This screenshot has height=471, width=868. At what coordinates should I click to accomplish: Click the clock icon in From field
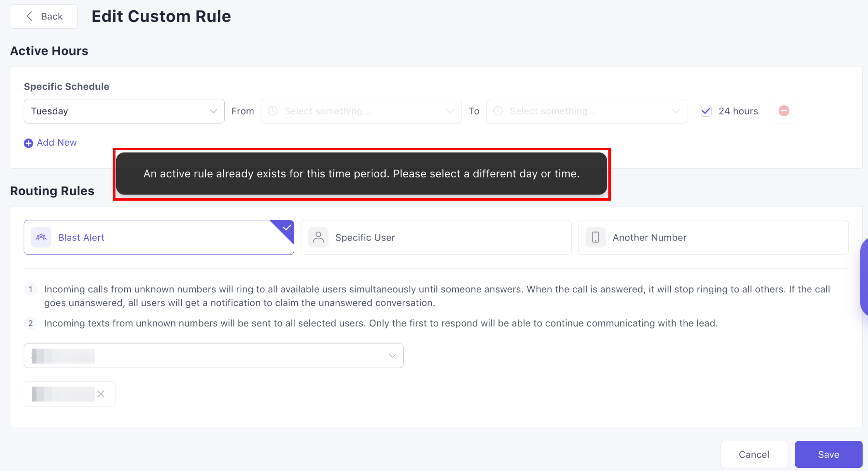pos(273,111)
